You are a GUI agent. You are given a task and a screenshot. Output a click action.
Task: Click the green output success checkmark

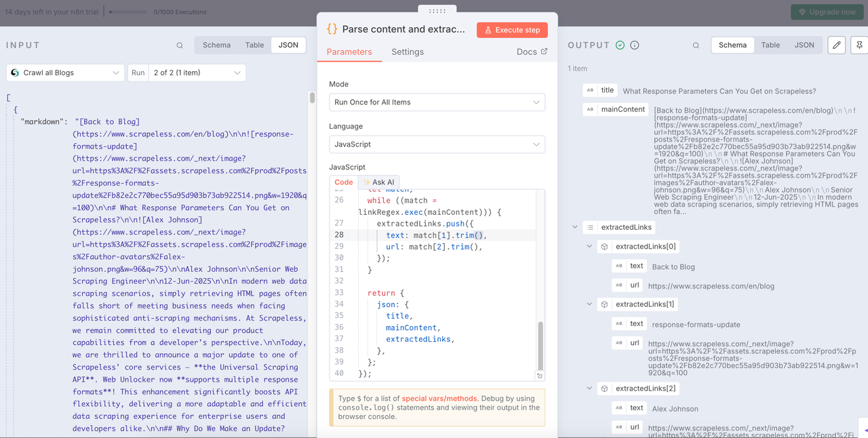(x=620, y=45)
